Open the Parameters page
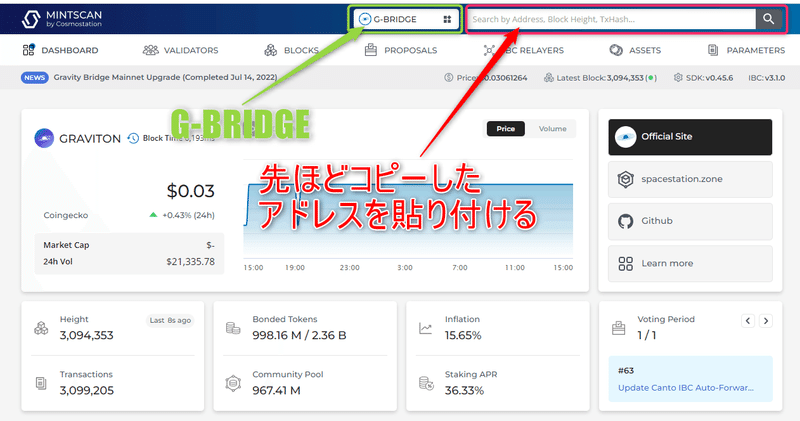The image size is (800, 421). pyautogui.click(x=746, y=50)
